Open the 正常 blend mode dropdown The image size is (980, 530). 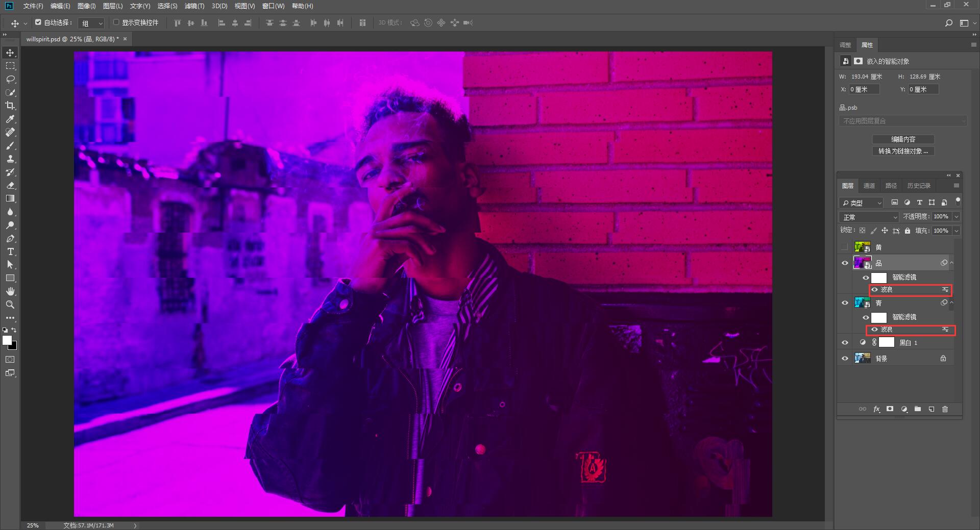coord(869,217)
